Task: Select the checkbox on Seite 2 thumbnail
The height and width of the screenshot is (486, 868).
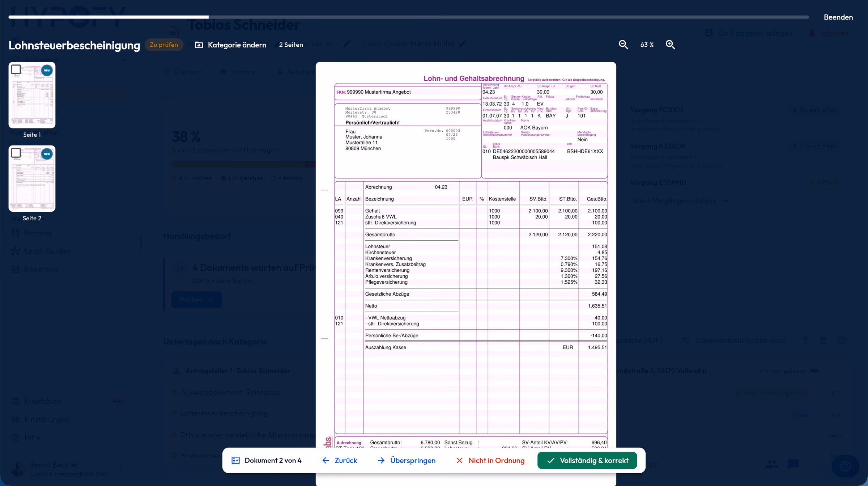Action: pos(16,153)
